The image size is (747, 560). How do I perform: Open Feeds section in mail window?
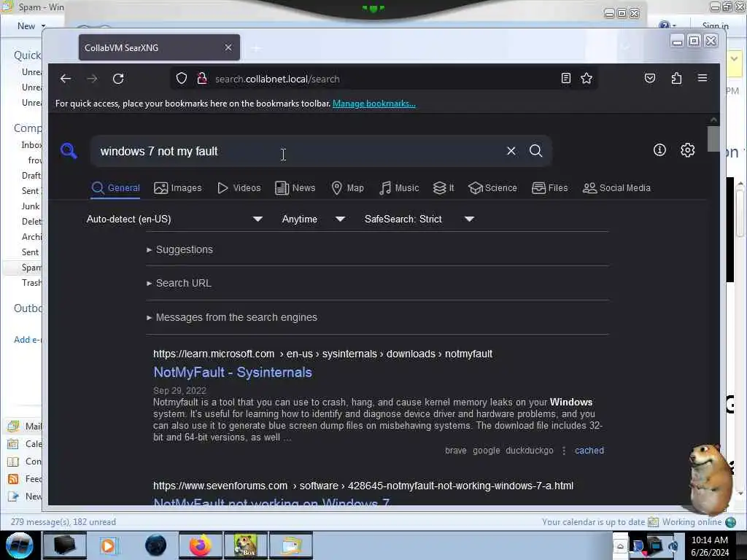26,479
